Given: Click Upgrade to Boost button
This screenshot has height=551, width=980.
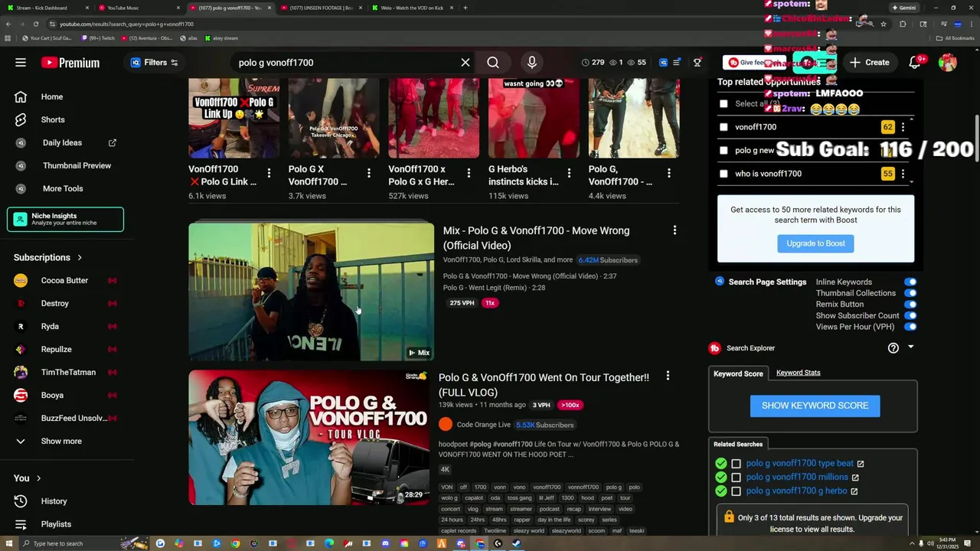Looking at the screenshot, I should (815, 243).
